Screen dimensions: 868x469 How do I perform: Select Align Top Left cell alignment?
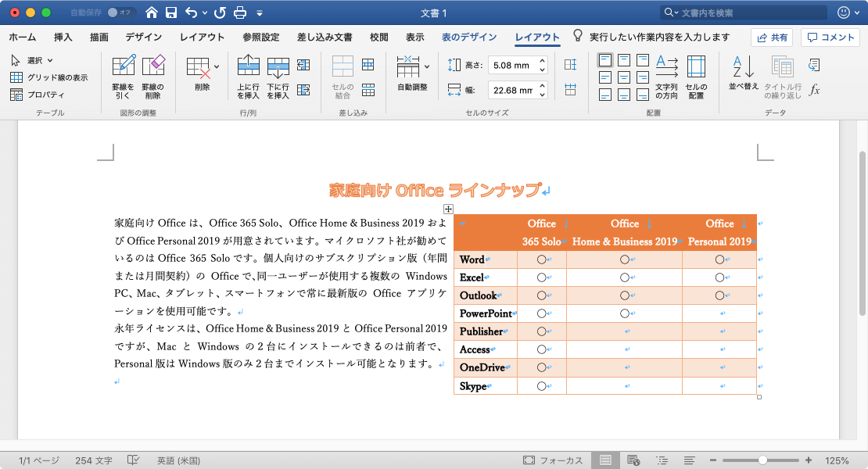(x=605, y=59)
